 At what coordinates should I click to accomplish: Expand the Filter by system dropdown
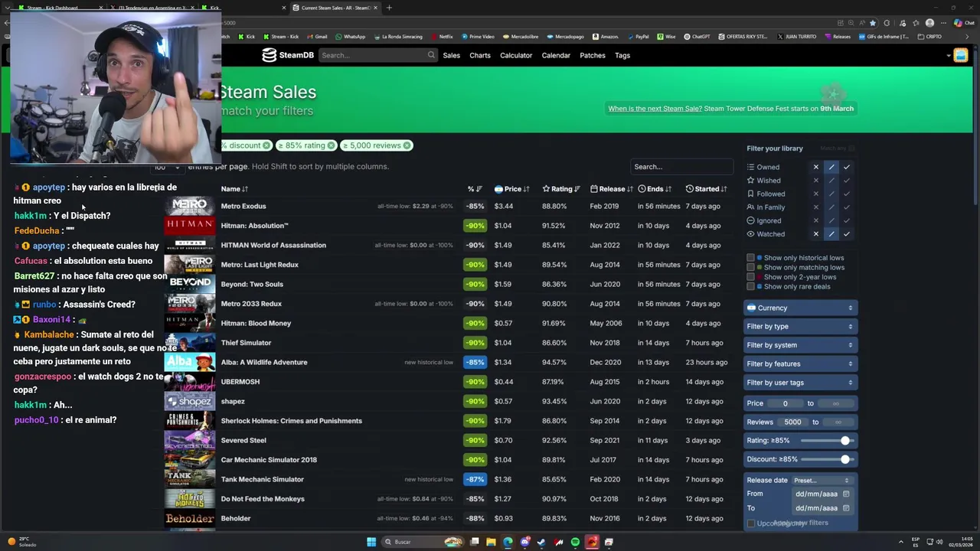[x=800, y=345]
